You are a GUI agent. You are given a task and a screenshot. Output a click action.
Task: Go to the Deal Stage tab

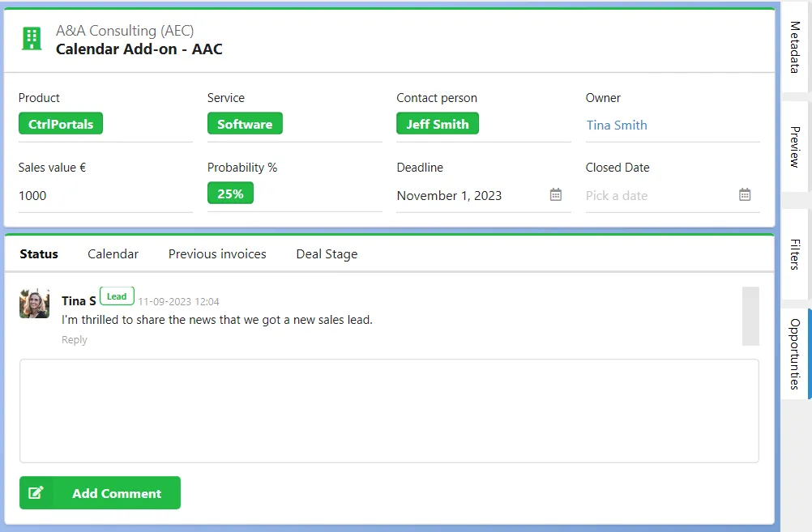pyautogui.click(x=327, y=254)
